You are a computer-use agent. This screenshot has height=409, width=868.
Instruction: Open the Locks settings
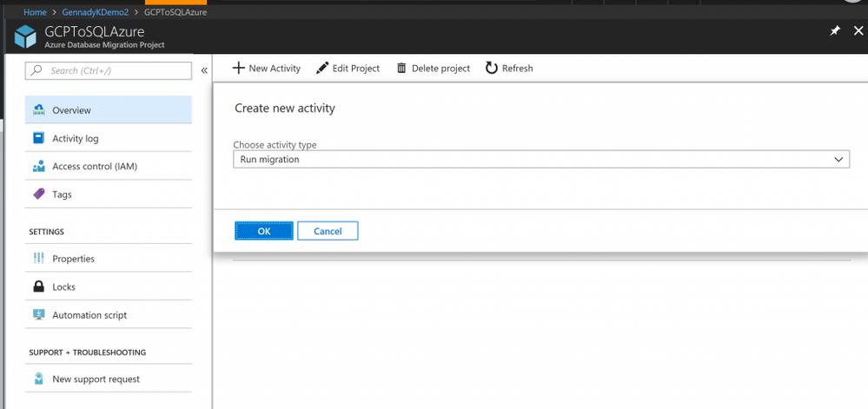pyautogui.click(x=109, y=287)
